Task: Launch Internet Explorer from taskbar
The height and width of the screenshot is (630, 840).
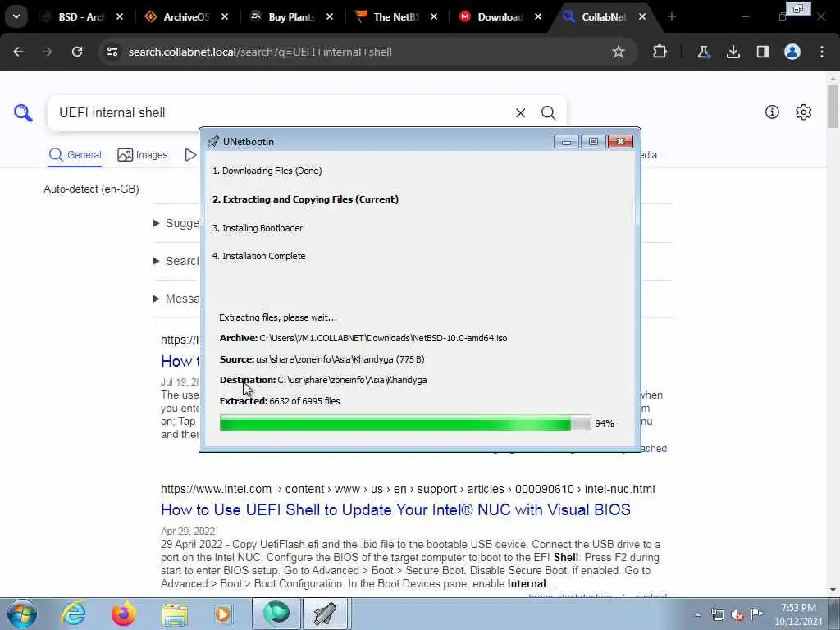Action: coord(73,614)
